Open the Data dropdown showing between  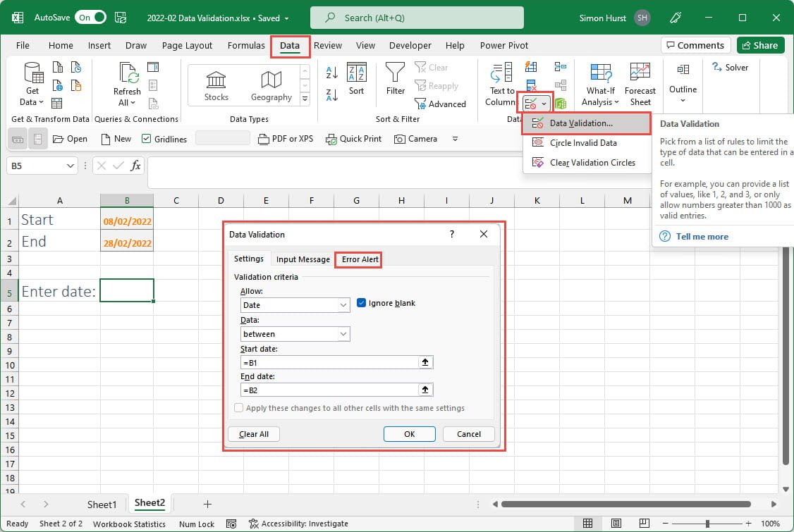click(343, 334)
